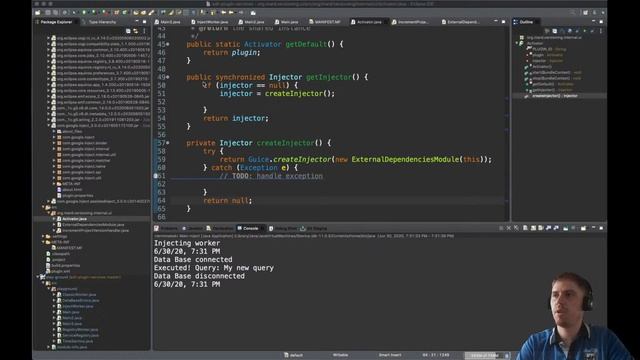Collapse Activator class in Outline
Viewport: 640px width, 360px height.
(517, 43)
